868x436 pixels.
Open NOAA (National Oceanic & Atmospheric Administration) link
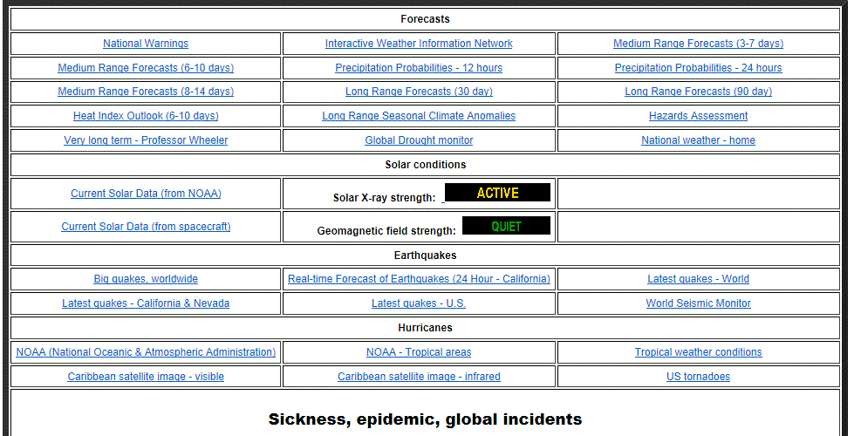click(x=146, y=352)
